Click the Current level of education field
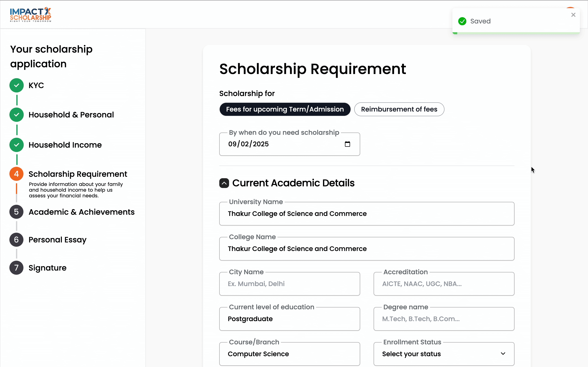The height and width of the screenshot is (367, 588). click(x=289, y=319)
